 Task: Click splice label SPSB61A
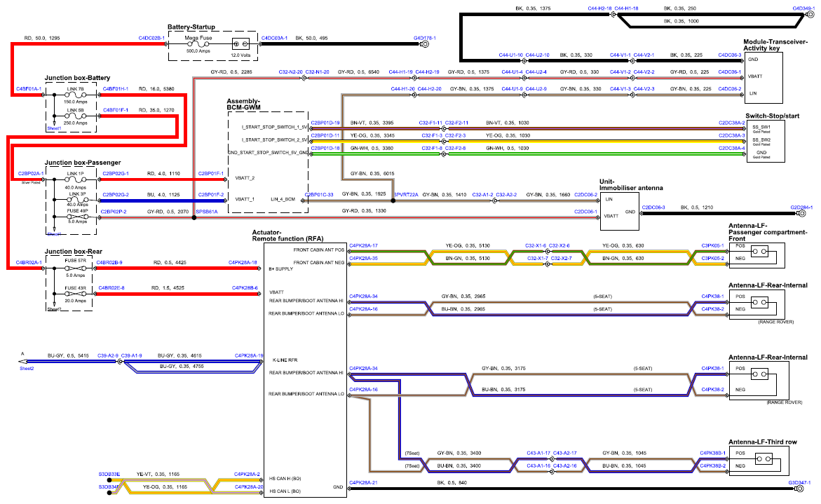point(206,212)
